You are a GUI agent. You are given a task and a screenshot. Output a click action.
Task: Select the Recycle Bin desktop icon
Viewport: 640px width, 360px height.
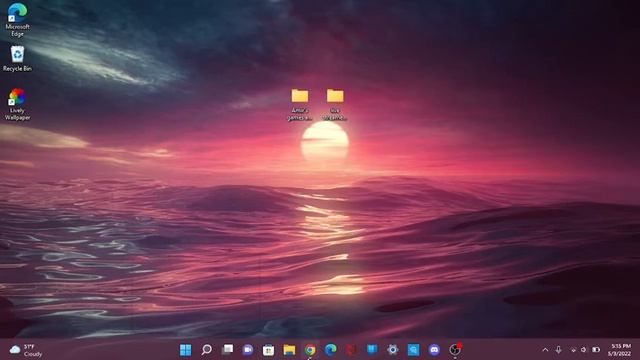[17, 59]
